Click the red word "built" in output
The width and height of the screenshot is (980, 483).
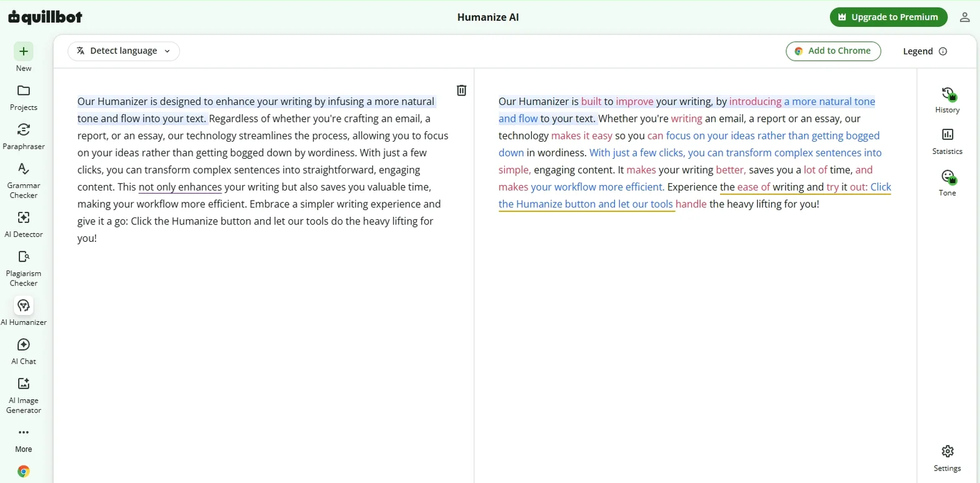(x=591, y=101)
